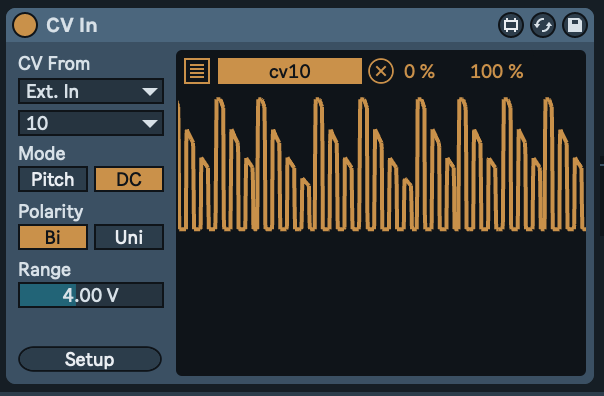Click the mapping list icon
Screen dimensions: 604x396
(197, 71)
